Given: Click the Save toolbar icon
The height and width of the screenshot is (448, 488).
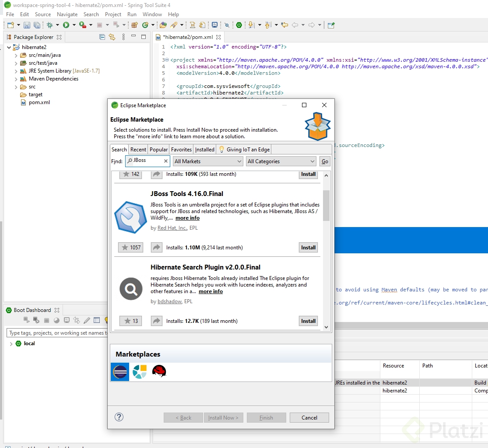Looking at the screenshot, I should coord(27,25).
